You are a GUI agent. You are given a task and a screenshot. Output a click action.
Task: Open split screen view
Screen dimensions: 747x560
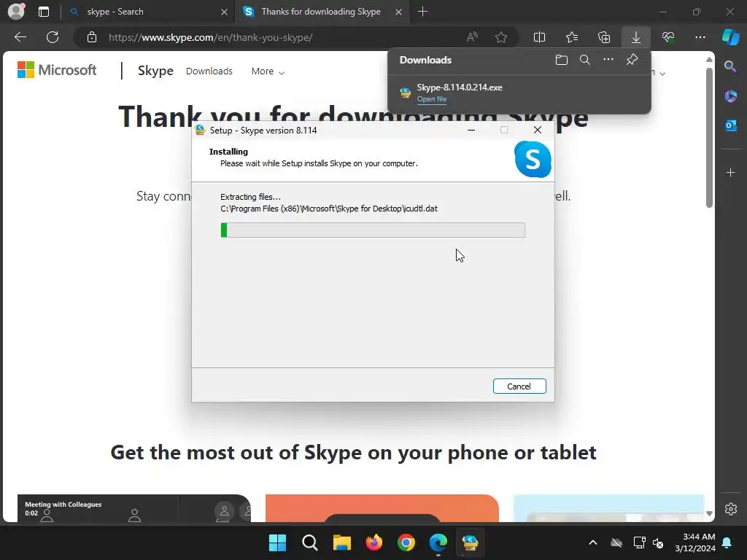(x=539, y=37)
